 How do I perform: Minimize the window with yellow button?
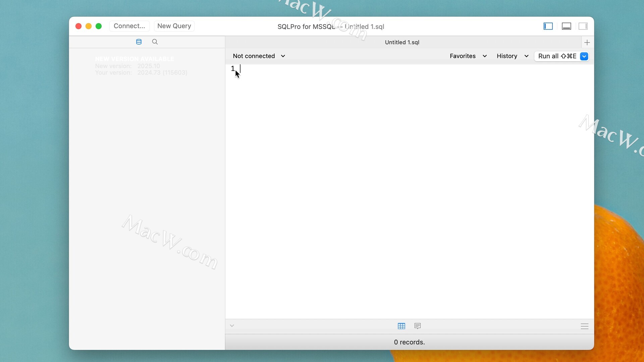[89, 26]
